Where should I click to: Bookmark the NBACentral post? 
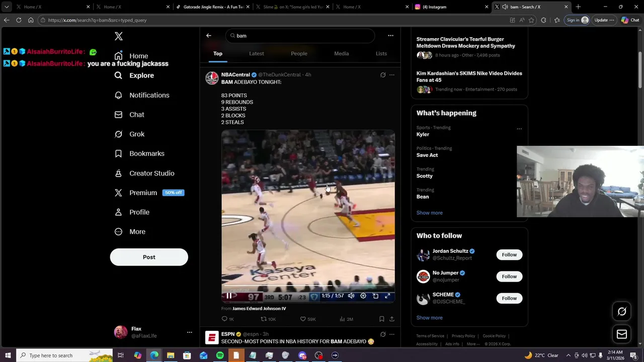382,319
